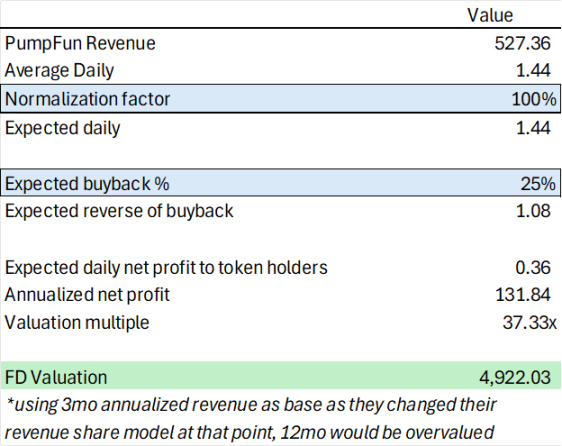The width and height of the screenshot is (562, 446).
Task: Click the green FD Valuation label
Action: (56, 378)
